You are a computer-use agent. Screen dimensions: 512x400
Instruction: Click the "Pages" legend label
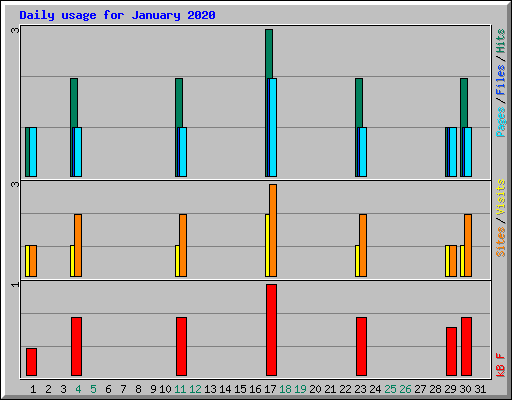[x=500, y=122]
